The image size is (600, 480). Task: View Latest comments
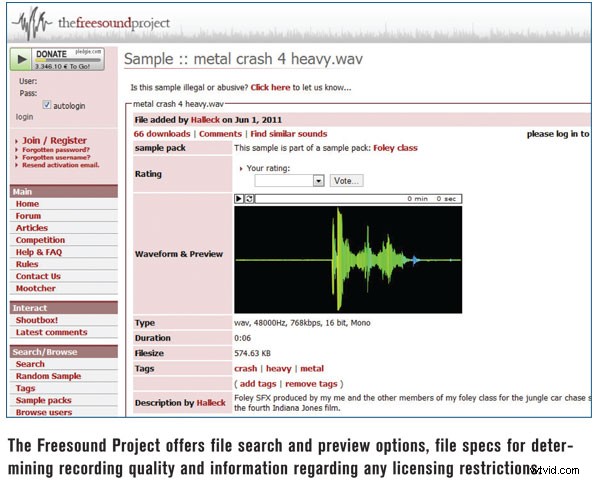click(51, 332)
